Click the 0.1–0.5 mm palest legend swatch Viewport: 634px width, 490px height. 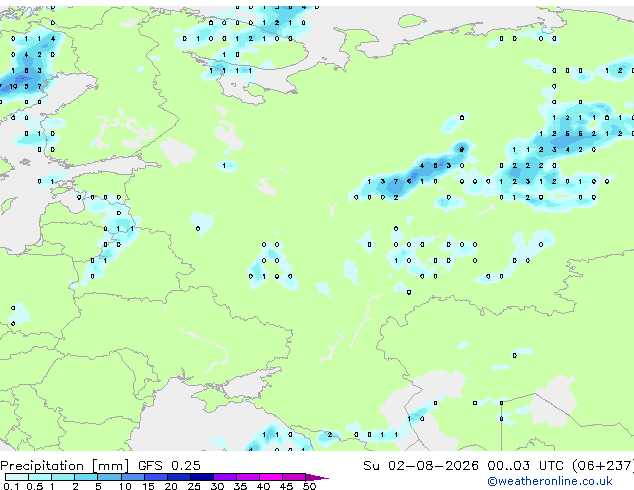tap(17, 477)
